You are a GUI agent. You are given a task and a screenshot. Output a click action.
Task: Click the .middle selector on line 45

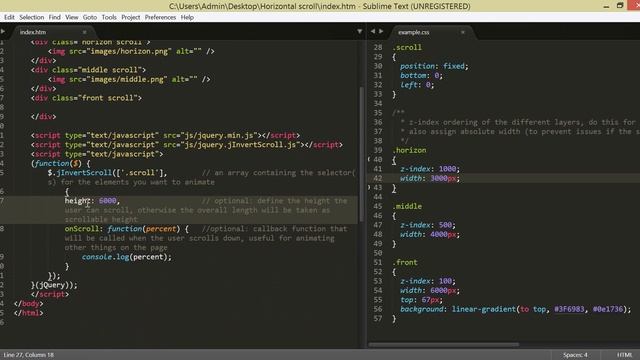point(407,206)
